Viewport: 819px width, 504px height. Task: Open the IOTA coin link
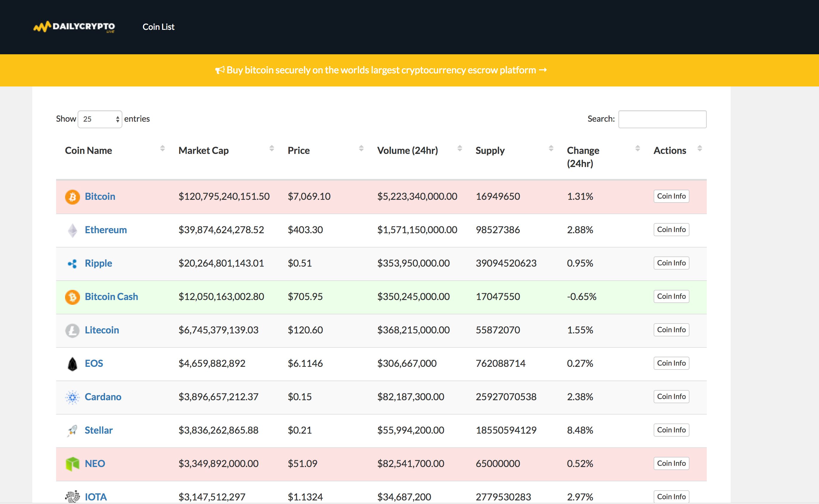(96, 497)
